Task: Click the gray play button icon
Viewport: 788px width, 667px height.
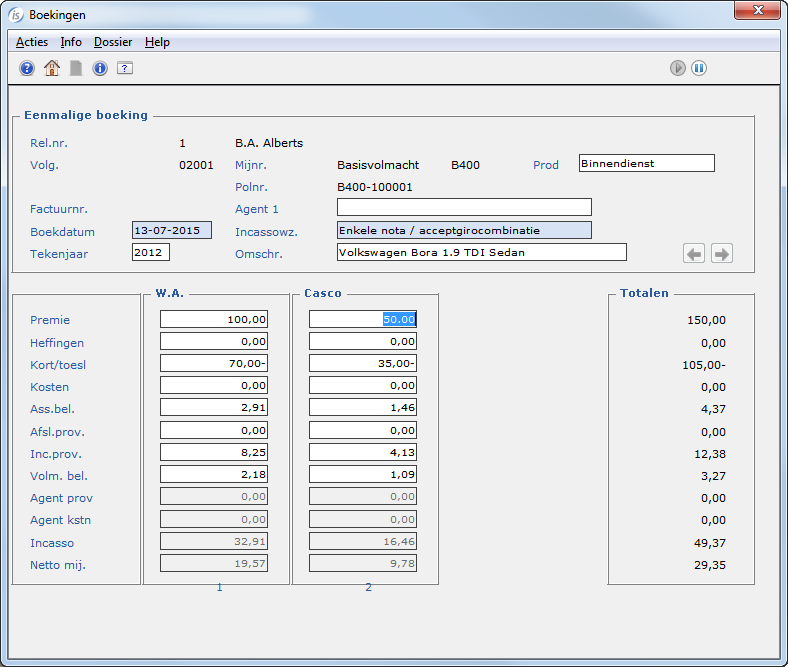Action: 678,68
